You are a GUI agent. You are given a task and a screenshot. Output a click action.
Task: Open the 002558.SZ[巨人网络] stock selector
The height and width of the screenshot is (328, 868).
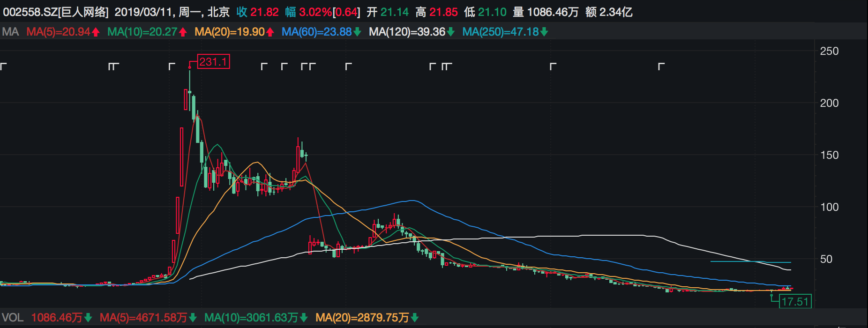55,12
